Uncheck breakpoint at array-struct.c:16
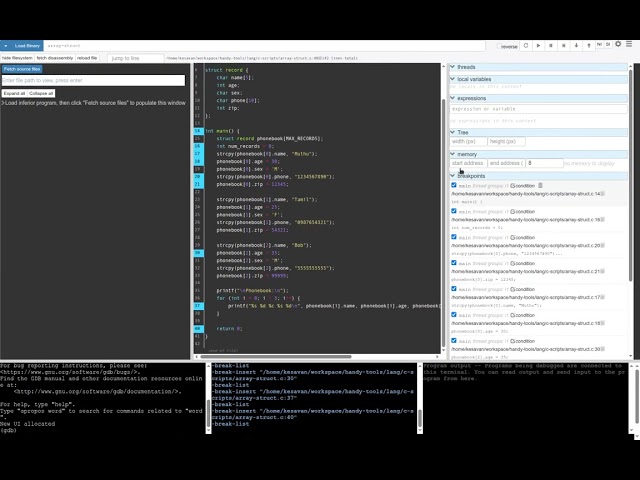This screenshot has height=480, width=640. [453, 211]
